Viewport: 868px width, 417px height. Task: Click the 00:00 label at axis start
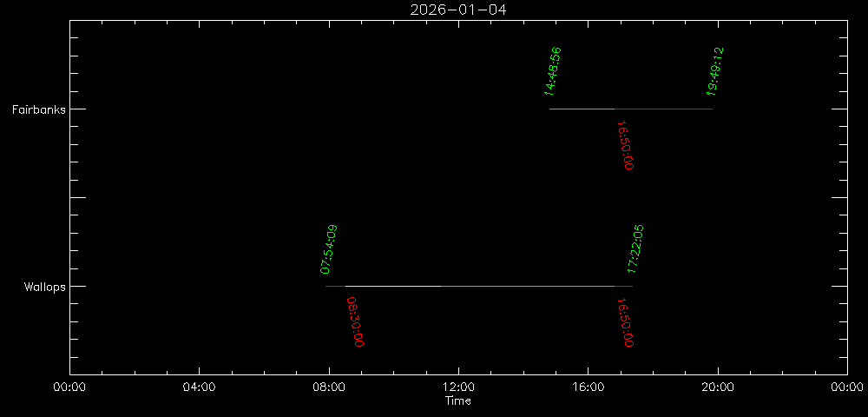pos(69,388)
